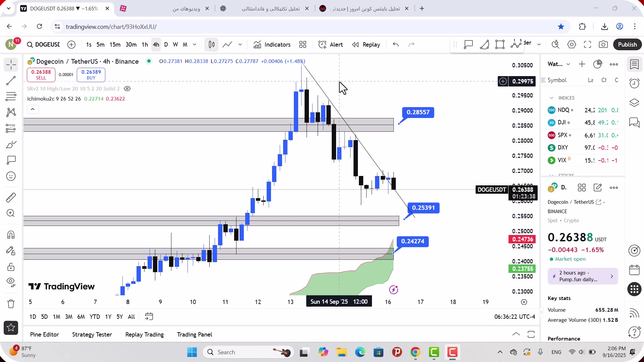Click the 0.26389 BUY button

click(x=91, y=75)
